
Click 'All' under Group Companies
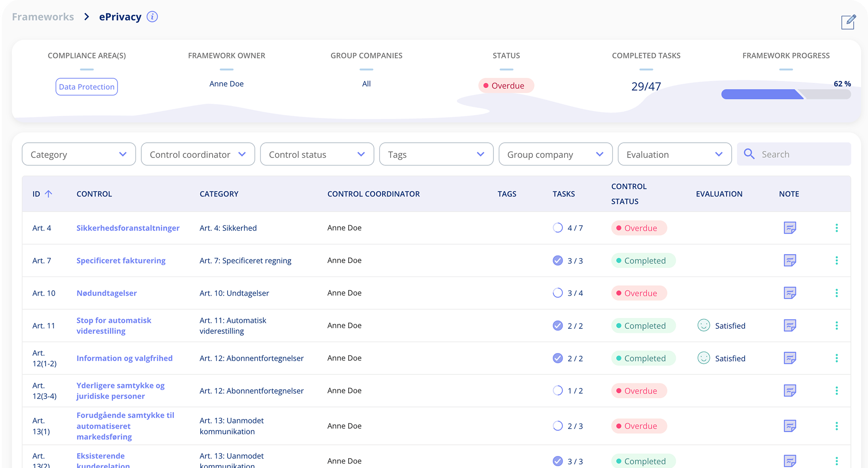pos(366,84)
